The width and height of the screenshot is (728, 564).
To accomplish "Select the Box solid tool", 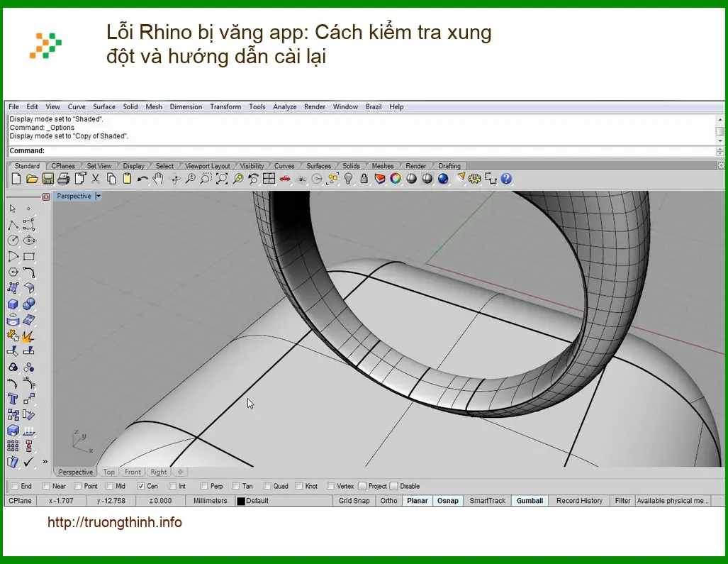I will pos(13,304).
